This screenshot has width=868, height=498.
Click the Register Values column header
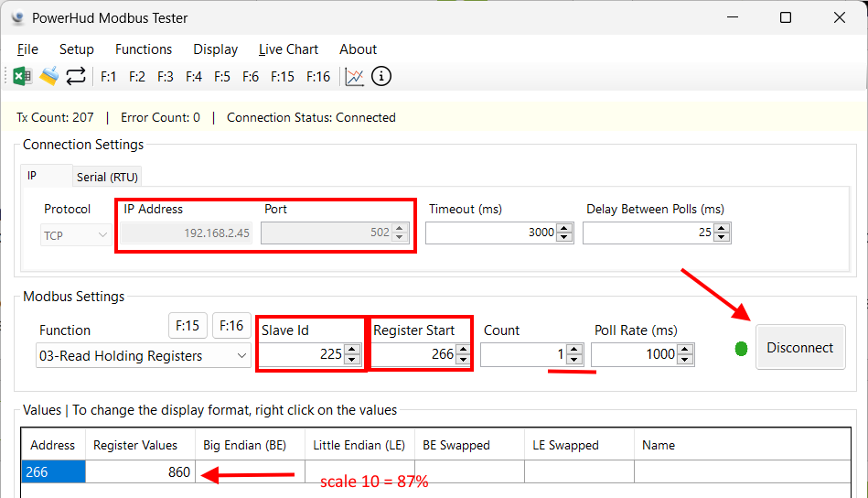pyautogui.click(x=140, y=445)
